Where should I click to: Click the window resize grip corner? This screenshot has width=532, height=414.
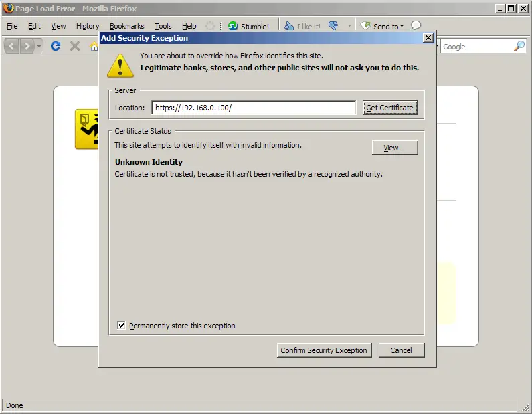click(x=525, y=407)
